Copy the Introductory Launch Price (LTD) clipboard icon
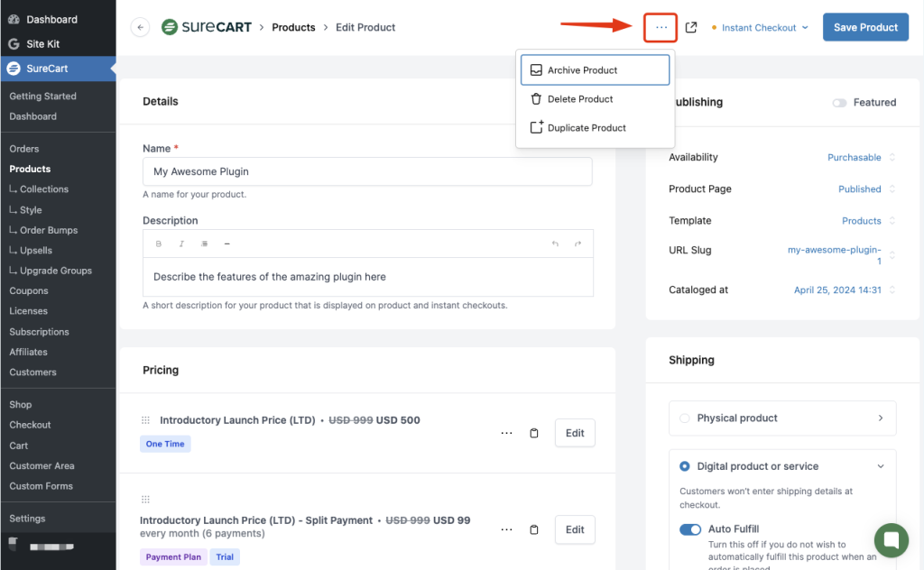The image size is (924, 570). tap(533, 433)
